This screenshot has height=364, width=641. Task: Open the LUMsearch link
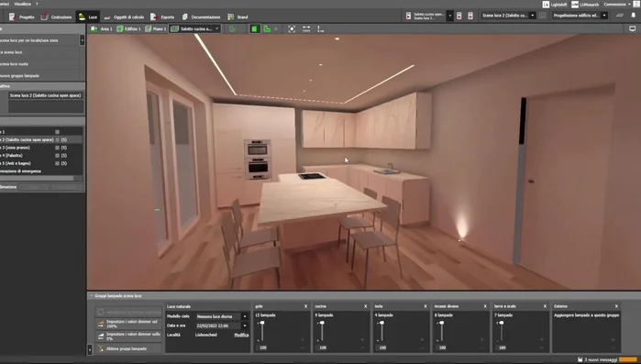[x=585, y=4]
